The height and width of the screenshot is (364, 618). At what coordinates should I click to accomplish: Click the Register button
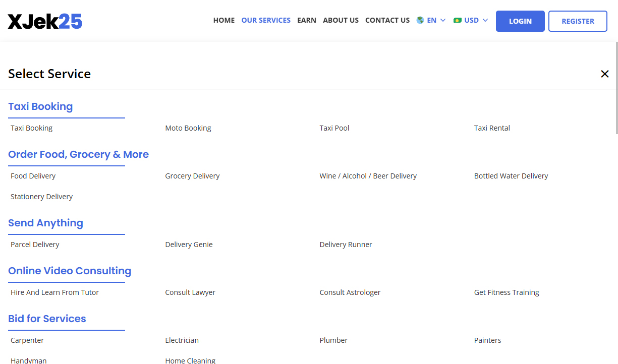578,21
